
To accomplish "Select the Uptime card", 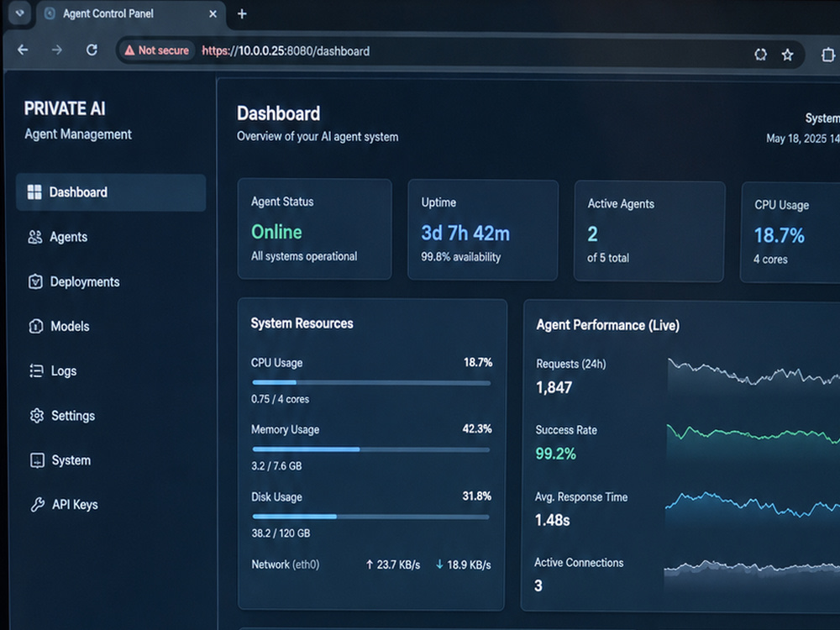I will [483, 230].
